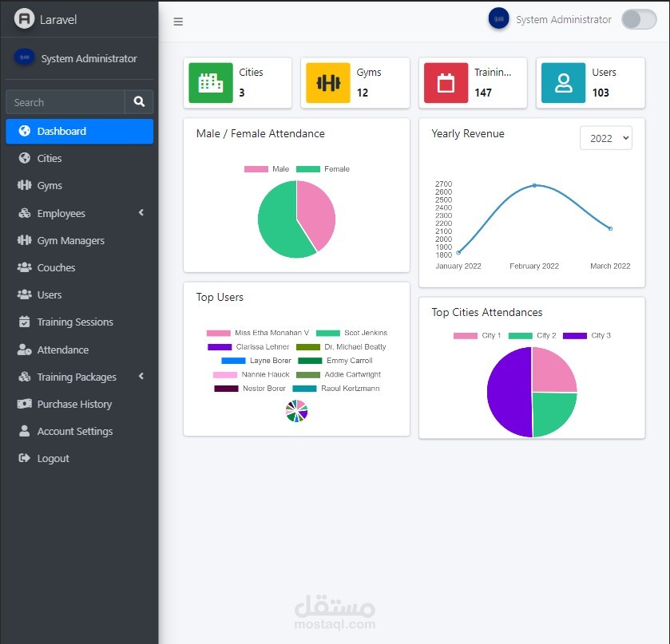Screen dimensions: 670x644
Task: Click the Purchase History money icon
Action: 24,404
